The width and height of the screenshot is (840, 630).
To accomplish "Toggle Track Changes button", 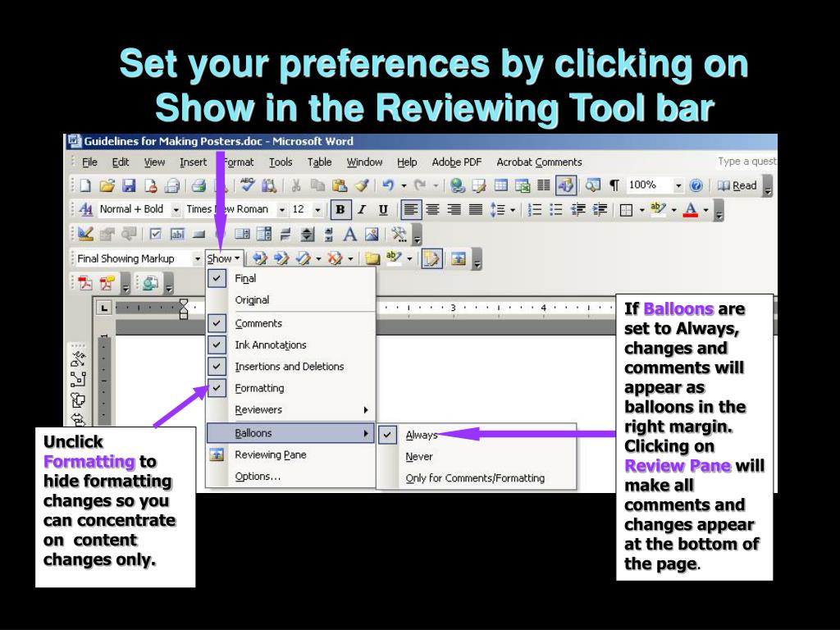I will (431, 258).
